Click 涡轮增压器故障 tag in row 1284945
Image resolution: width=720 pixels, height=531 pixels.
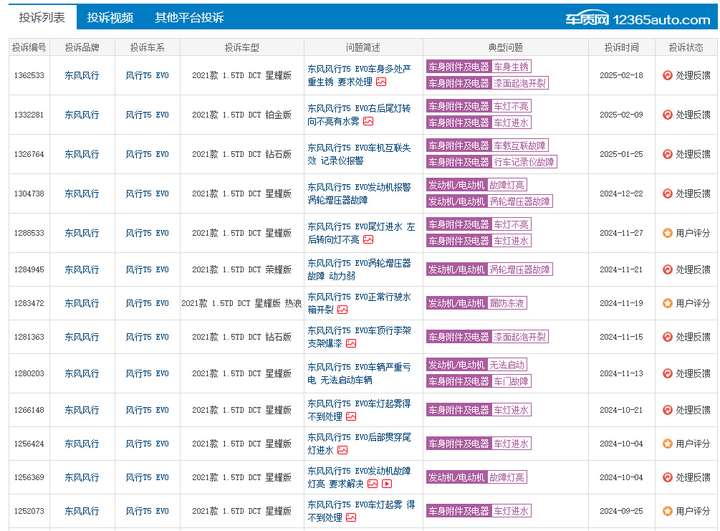[x=519, y=270]
